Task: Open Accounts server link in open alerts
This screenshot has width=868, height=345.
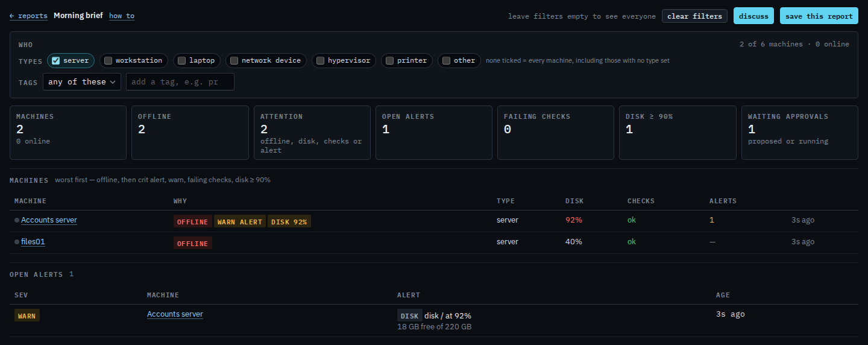Action: (175, 314)
